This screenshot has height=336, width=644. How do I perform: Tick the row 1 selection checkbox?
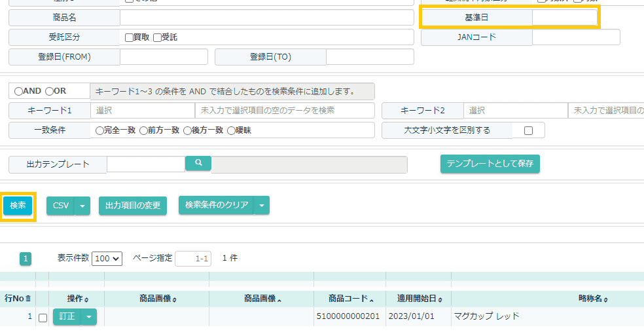click(x=43, y=318)
